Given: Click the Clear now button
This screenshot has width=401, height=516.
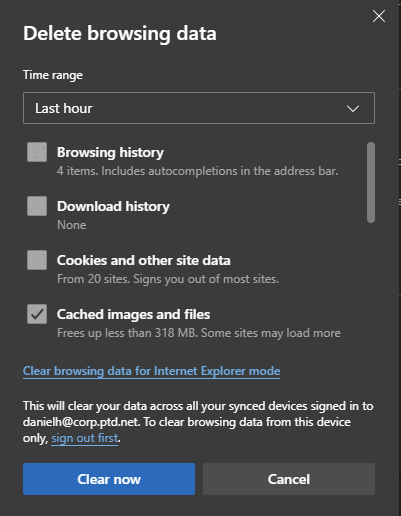Looking at the screenshot, I should pyautogui.click(x=109, y=479).
